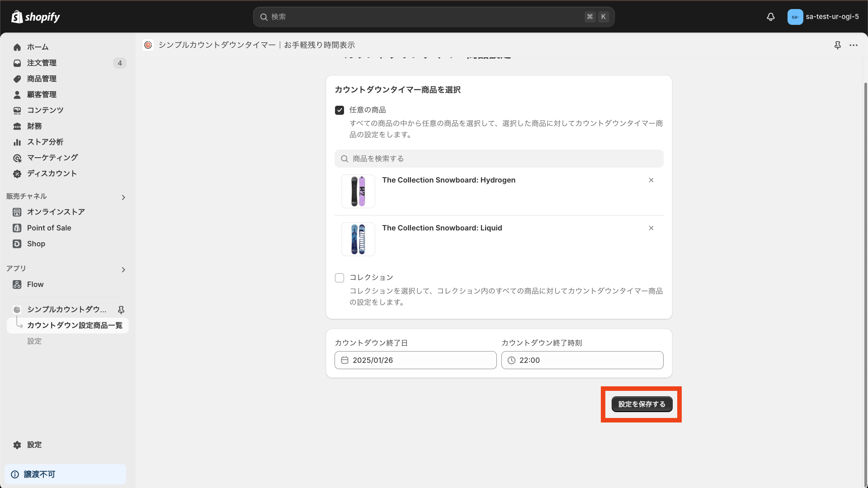The width and height of the screenshot is (868, 488).
Task: Remove The Collection Snowboard: Liquid product
Action: [651, 228]
